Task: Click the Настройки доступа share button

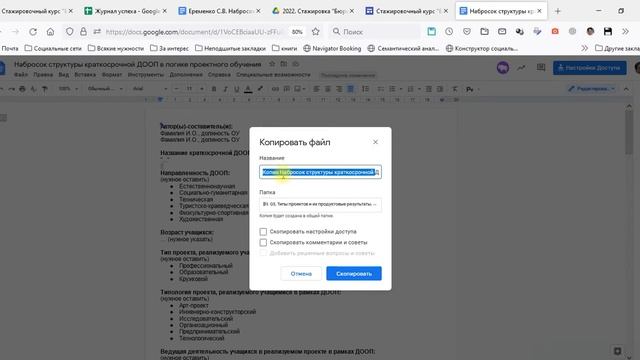Action: [589, 68]
